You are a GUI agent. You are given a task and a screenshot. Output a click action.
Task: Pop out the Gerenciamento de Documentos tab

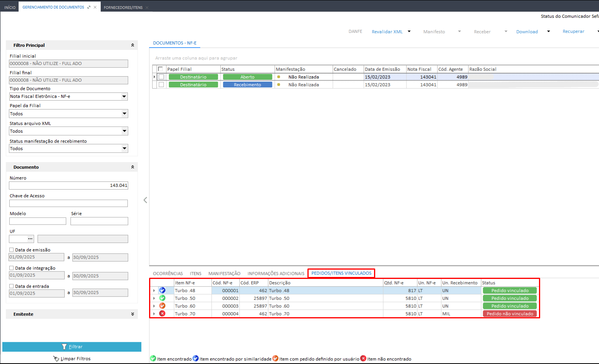coord(89,7)
